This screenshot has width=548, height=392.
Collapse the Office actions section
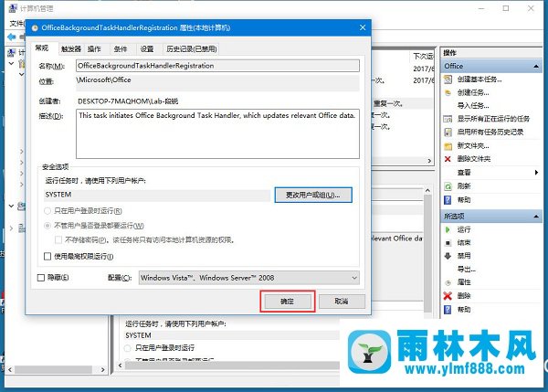(535, 67)
